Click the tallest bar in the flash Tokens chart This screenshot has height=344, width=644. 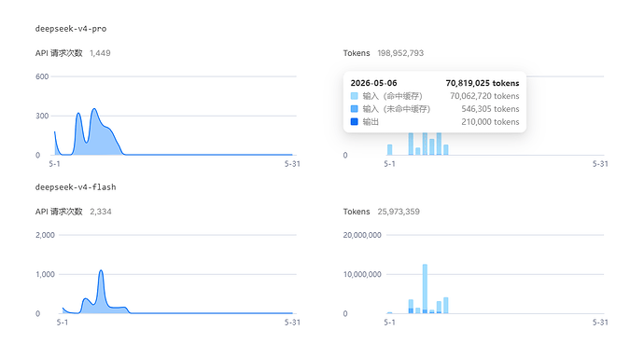pyautogui.click(x=425, y=289)
